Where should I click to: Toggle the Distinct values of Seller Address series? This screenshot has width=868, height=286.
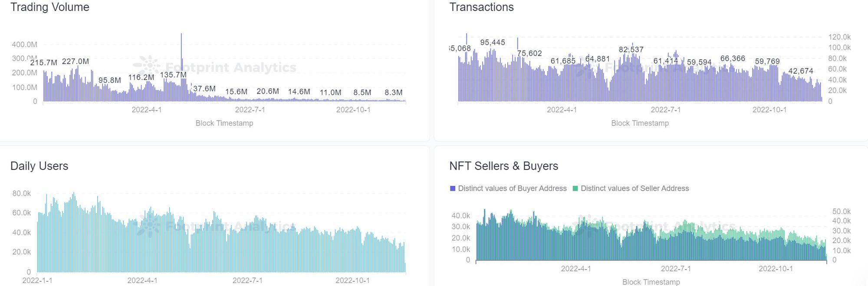point(635,188)
